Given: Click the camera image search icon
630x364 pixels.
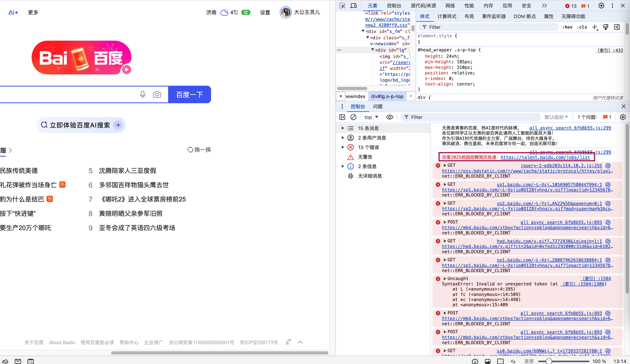Looking at the screenshot, I should [x=157, y=94].
